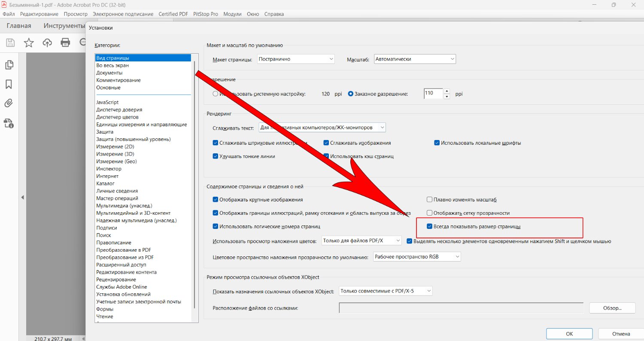Image resolution: width=644 pixels, height=341 pixels.
Task: Open the "Просмотр" menu
Action: pos(76,14)
